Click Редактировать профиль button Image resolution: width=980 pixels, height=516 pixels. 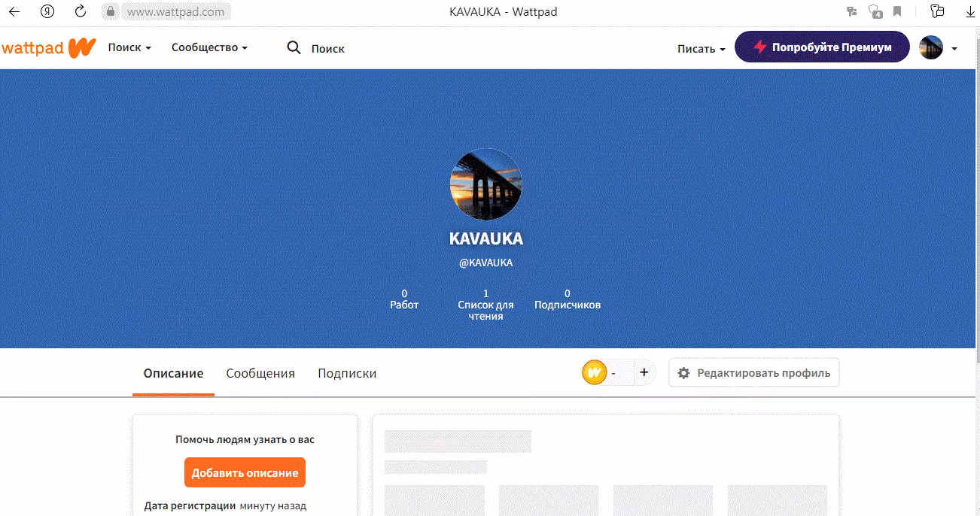(x=754, y=372)
